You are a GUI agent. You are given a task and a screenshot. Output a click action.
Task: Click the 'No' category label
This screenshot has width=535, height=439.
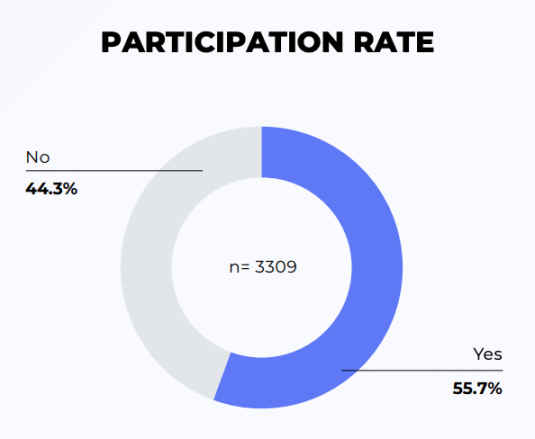(38, 157)
